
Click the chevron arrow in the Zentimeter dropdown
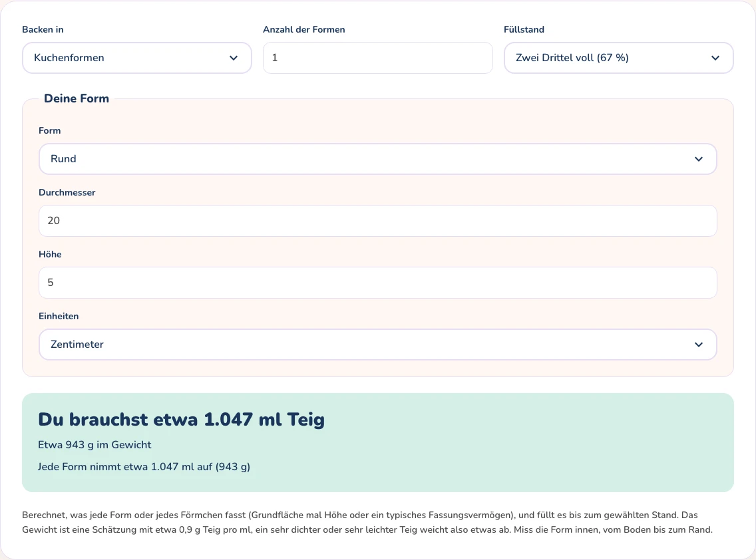pyautogui.click(x=699, y=345)
